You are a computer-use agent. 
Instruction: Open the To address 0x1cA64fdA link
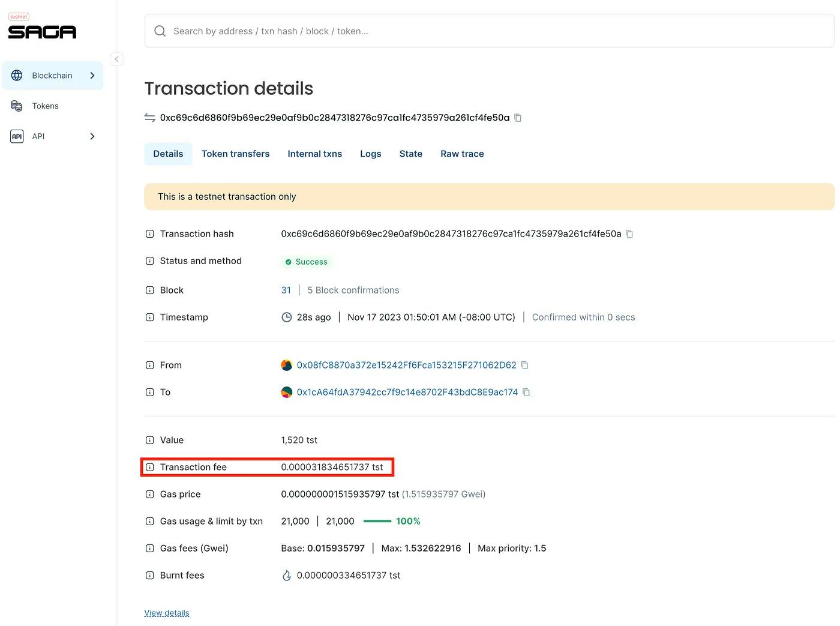tap(407, 392)
